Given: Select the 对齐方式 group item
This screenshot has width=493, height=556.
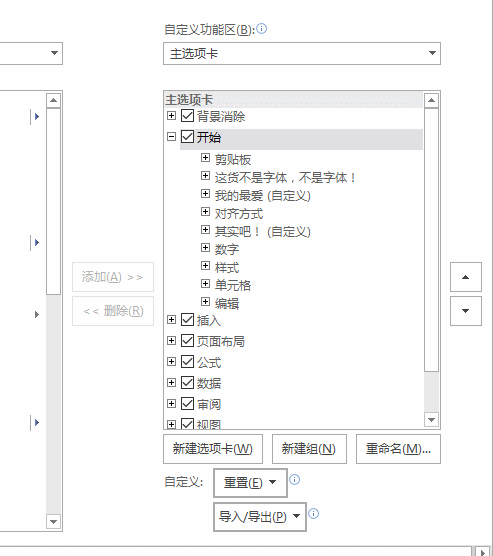Looking at the screenshot, I should pyautogui.click(x=239, y=214).
